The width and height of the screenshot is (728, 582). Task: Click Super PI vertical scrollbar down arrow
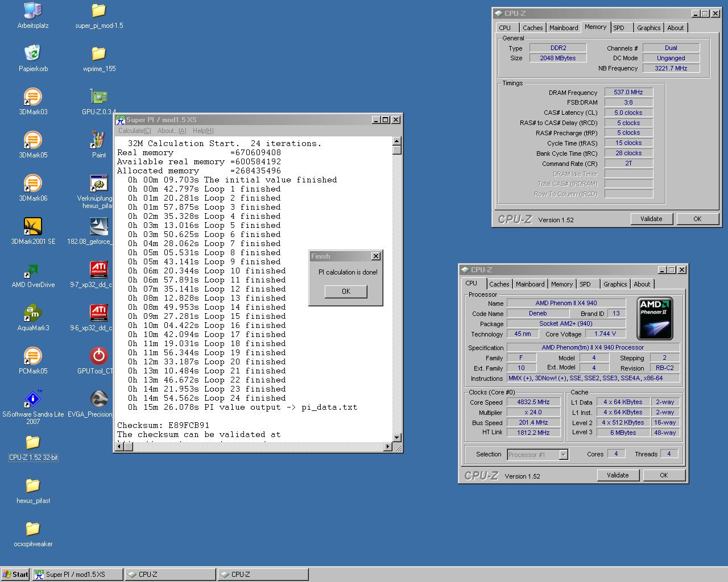pos(397,438)
